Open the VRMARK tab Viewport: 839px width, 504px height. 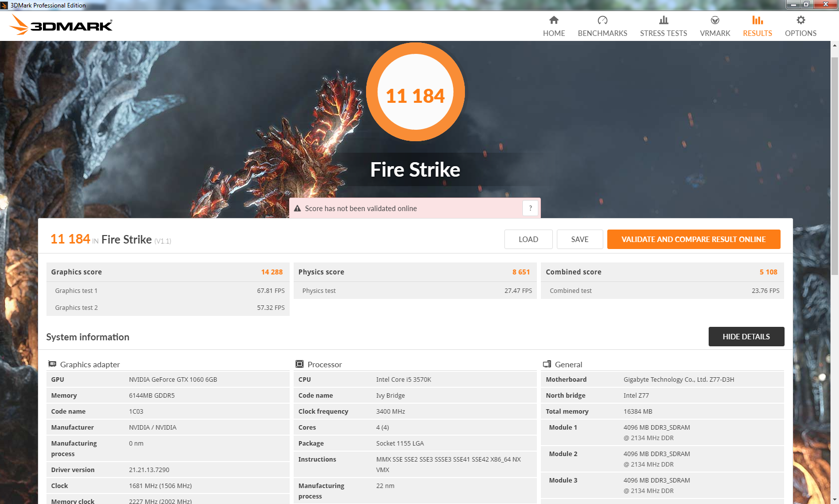pyautogui.click(x=715, y=26)
